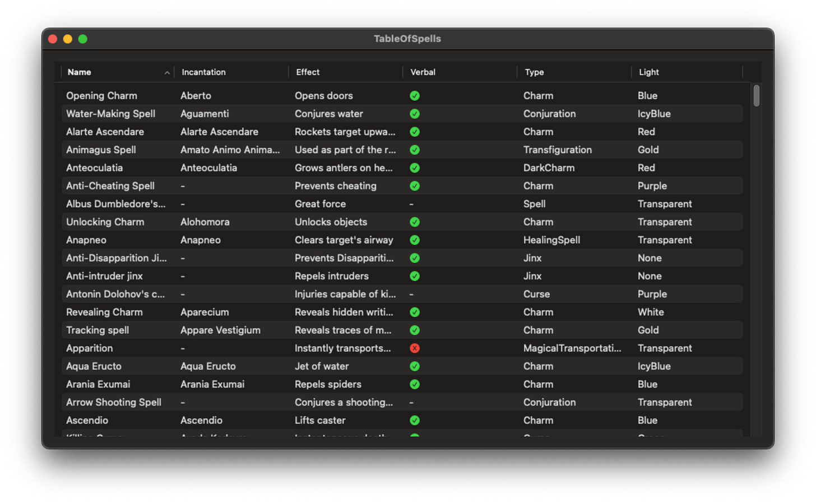Click the verbal check icon for Anti-Cheating Spell
Screen dimensions: 816x504
click(x=415, y=186)
